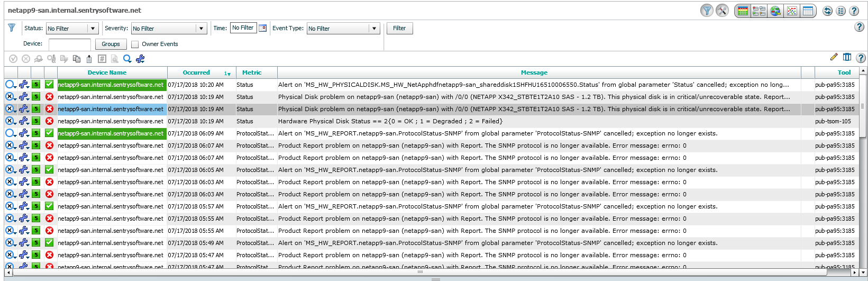Viewport: 868px width, 281px height.
Task: Open the calendar picker next to Time
Action: [x=262, y=28]
